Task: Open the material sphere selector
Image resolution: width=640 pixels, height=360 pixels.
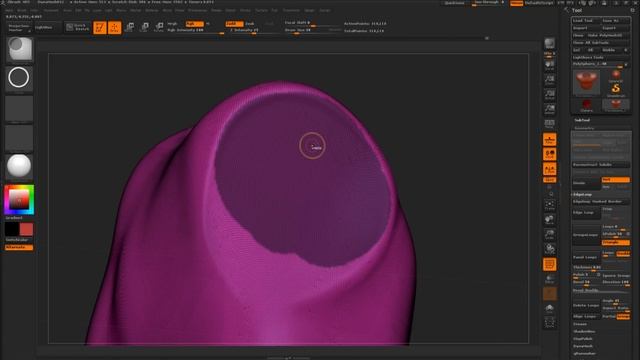Action: coord(19,167)
